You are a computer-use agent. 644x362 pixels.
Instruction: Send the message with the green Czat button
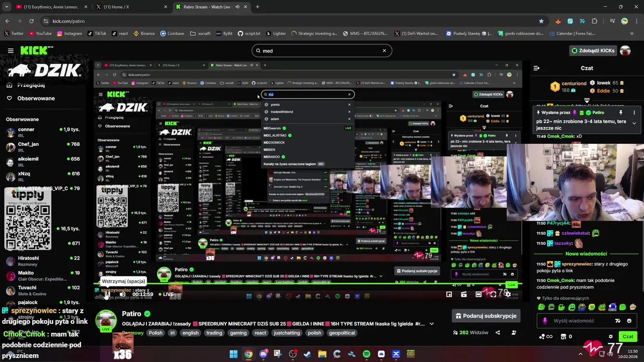tap(628, 336)
